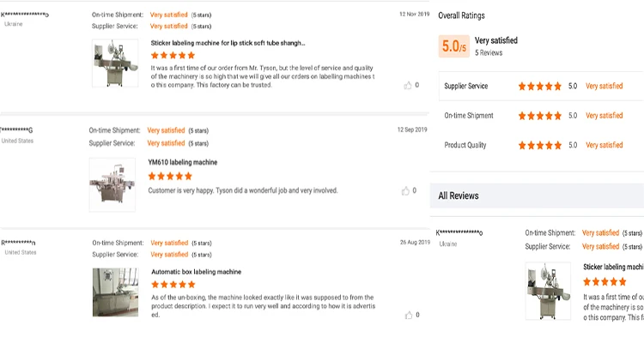Select the All Reviews tab
The width and height of the screenshot is (644, 343).
(459, 196)
